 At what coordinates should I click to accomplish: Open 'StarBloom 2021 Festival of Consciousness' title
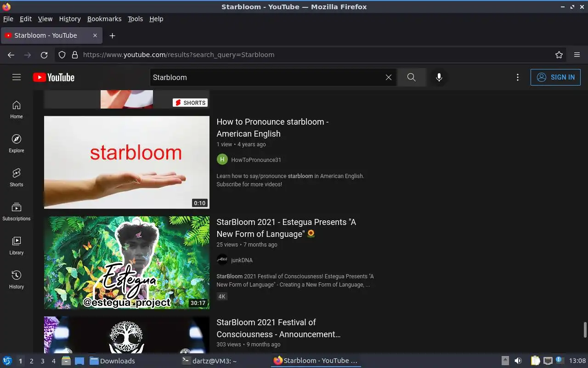[x=278, y=328]
